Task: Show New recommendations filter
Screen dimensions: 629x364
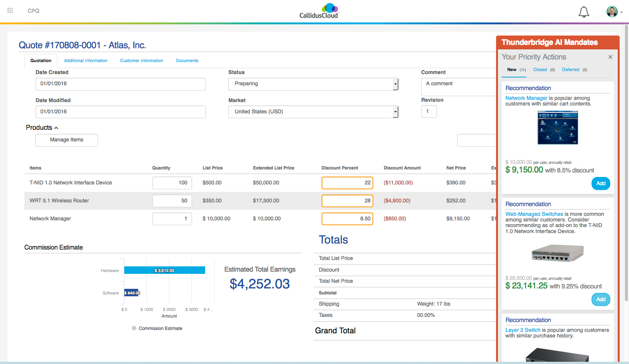Action: [512, 70]
